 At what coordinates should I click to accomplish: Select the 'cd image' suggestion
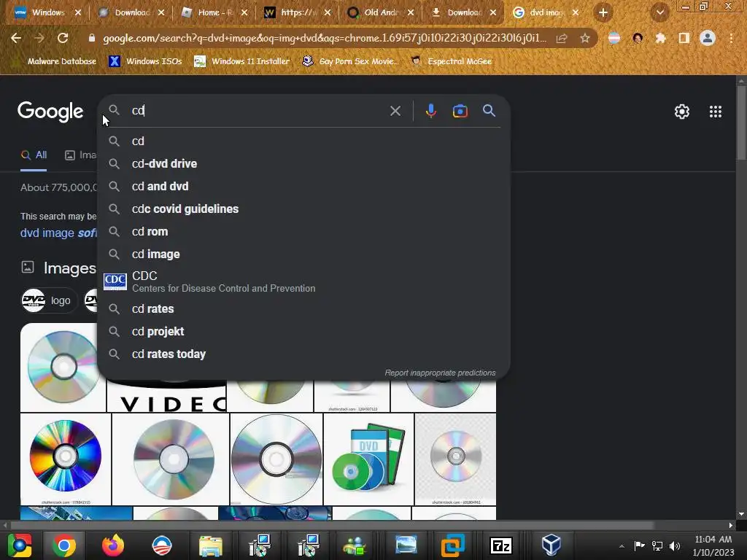[x=303, y=254]
